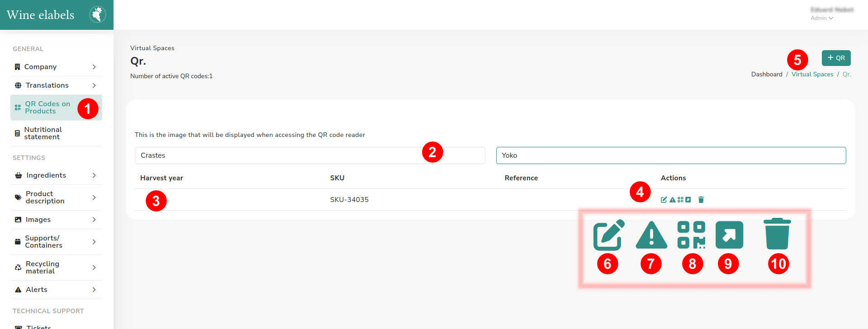Screen dimensions: 868x329
Task: Click the Wine elabels logo icon
Action: coord(97,14)
